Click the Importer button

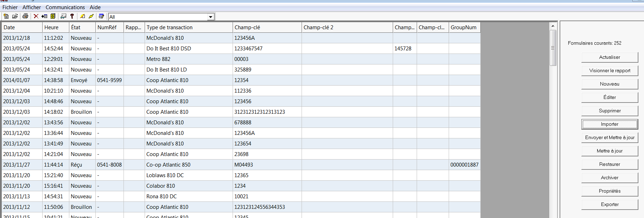pyautogui.click(x=610, y=124)
